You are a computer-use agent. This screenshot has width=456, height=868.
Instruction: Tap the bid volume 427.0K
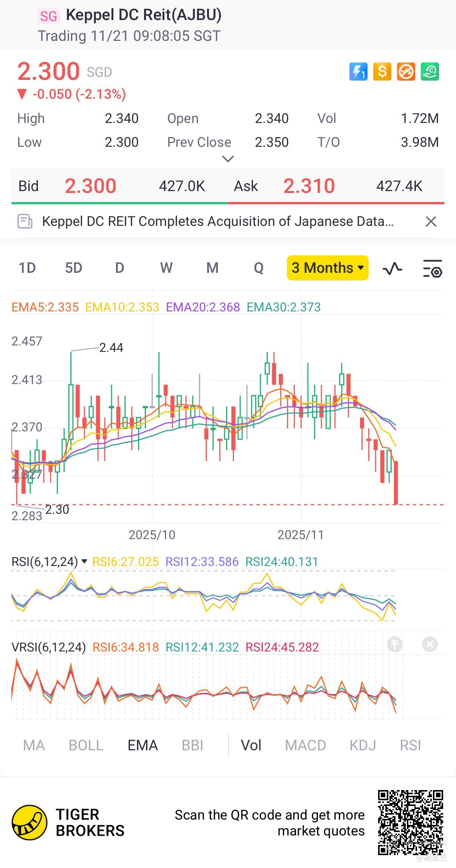click(182, 186)
